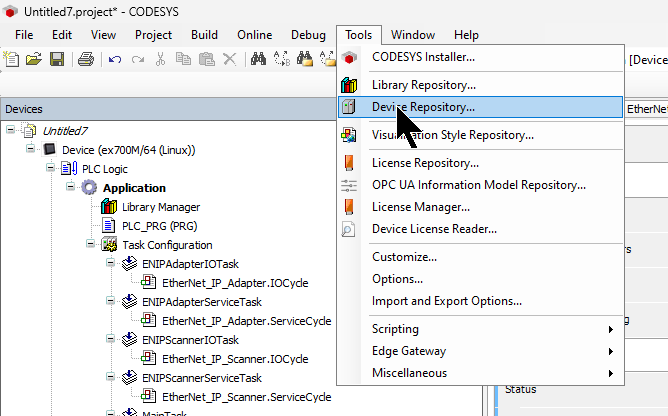The height and width of the screenshot is (416, 668).
Task: Click the Open Project folder icon
Action: pos(34,60)
